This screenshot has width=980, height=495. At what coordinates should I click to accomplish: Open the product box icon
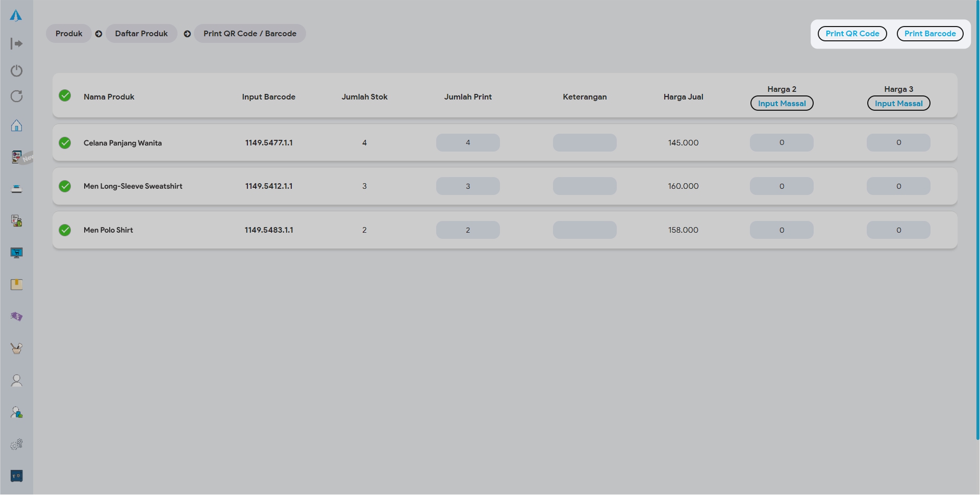[16, 285]
